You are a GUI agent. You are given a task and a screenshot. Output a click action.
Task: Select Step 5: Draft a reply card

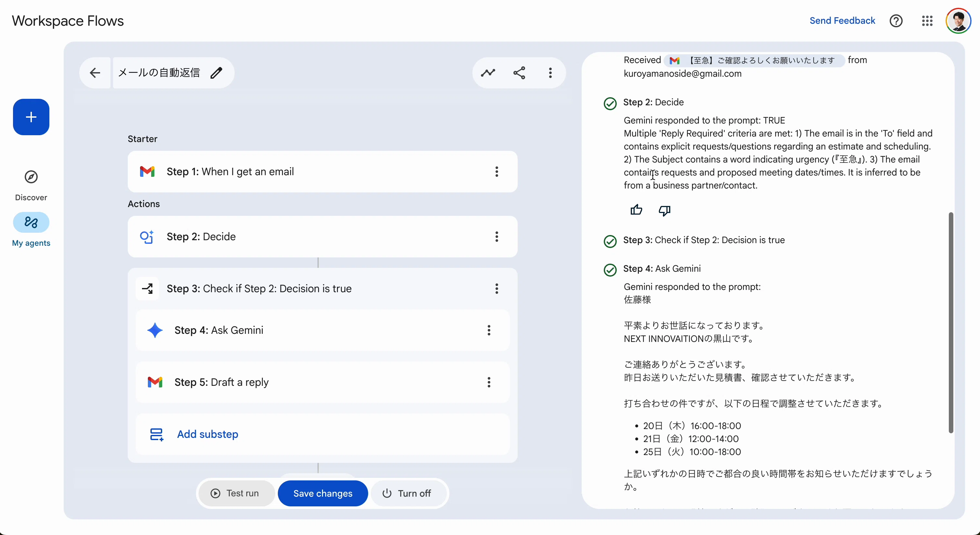pos(323,382)
